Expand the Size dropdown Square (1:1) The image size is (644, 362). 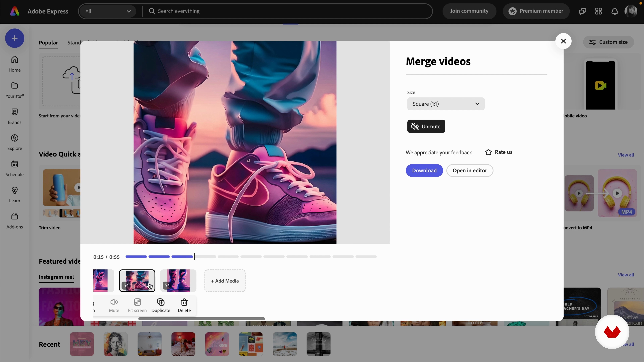[x=445, y=104]
